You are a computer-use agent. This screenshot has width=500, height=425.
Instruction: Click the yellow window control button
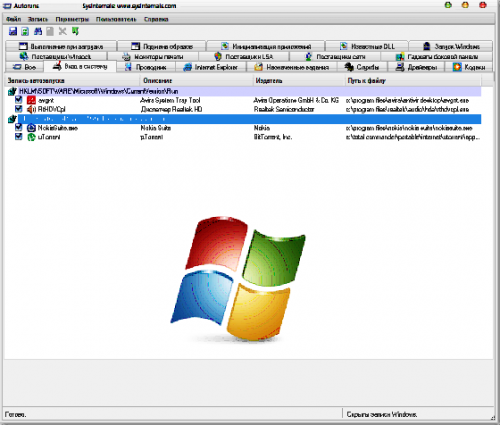(465, 5)
